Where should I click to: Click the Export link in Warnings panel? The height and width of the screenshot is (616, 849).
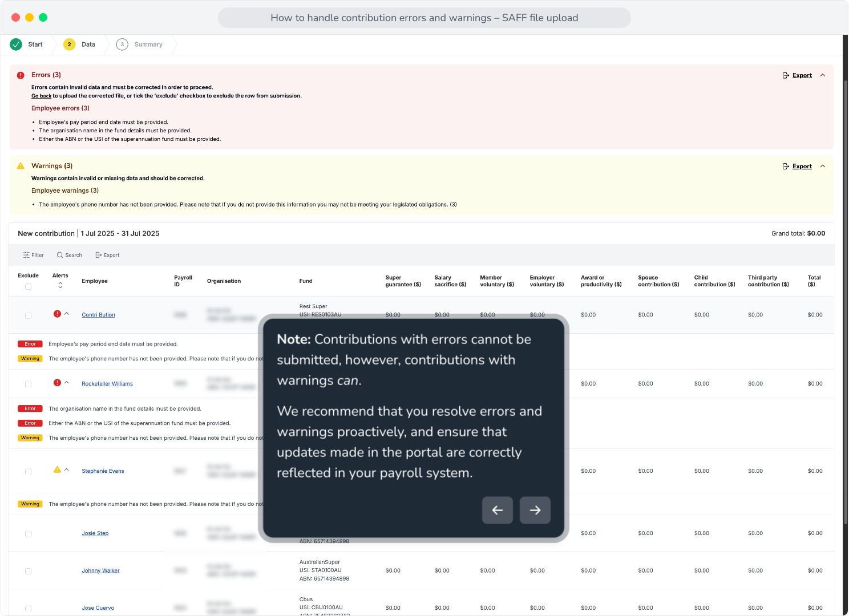[802, 167]
